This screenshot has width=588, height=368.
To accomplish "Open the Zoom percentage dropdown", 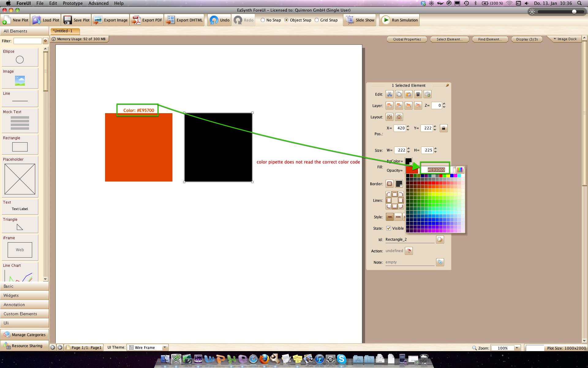I will coord(517,348).
